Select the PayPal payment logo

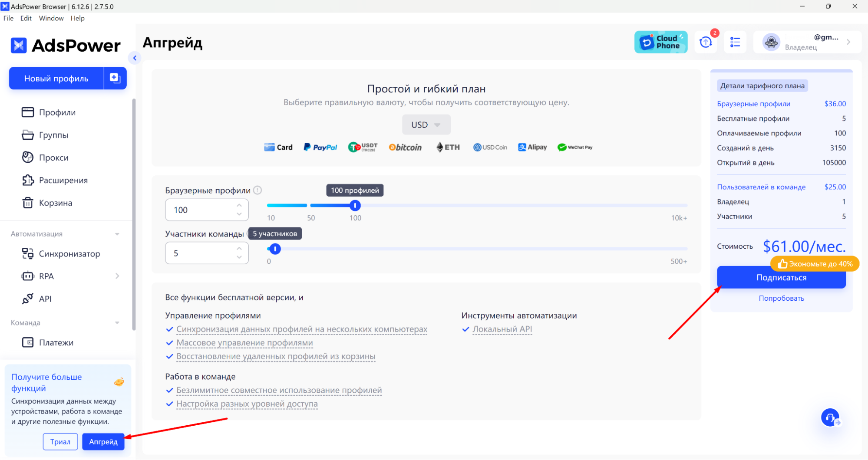[x=320, y=147]
